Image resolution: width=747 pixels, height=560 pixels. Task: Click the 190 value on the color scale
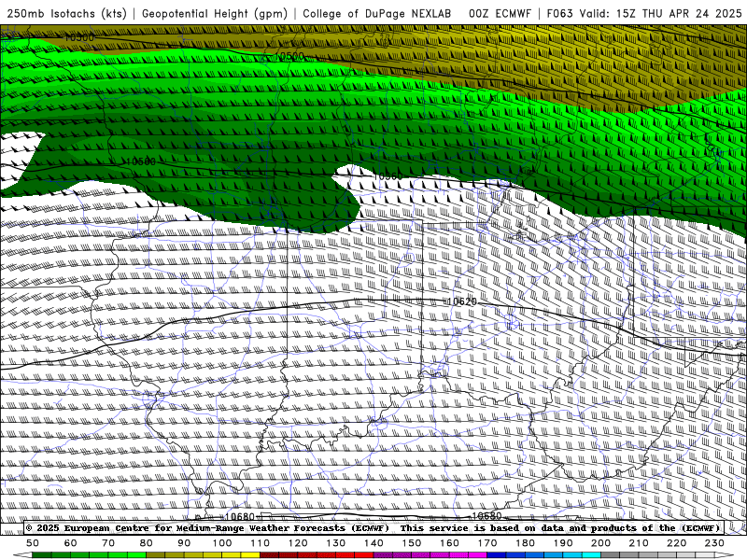point(563,543)
